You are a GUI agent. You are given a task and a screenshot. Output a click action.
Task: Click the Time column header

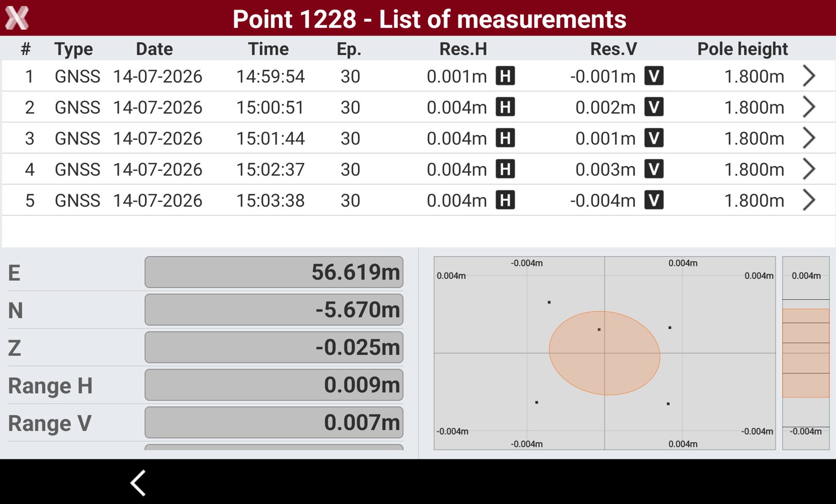pos(268,49)
